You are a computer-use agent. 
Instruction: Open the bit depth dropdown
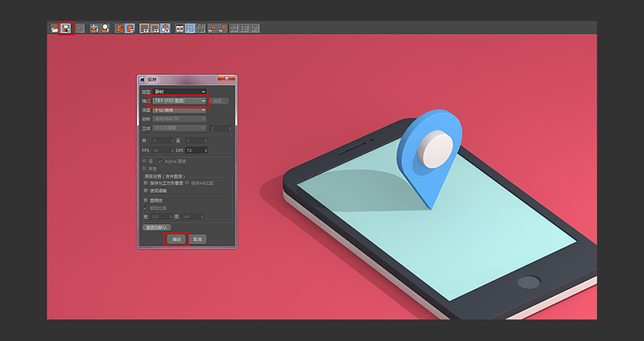(x=180, y=110)
